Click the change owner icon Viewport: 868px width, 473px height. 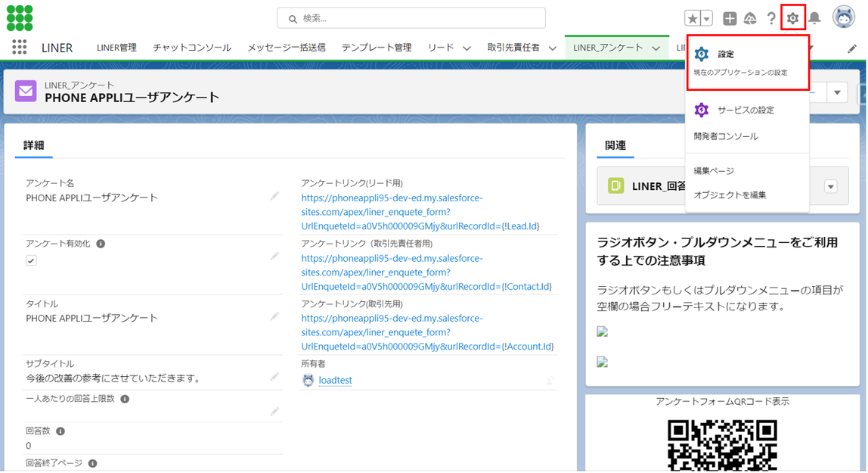click(x=550, y=381)
